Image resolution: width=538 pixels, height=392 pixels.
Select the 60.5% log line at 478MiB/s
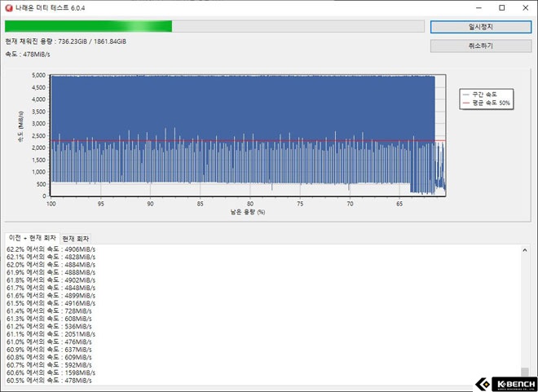click(x=49, y=381)
